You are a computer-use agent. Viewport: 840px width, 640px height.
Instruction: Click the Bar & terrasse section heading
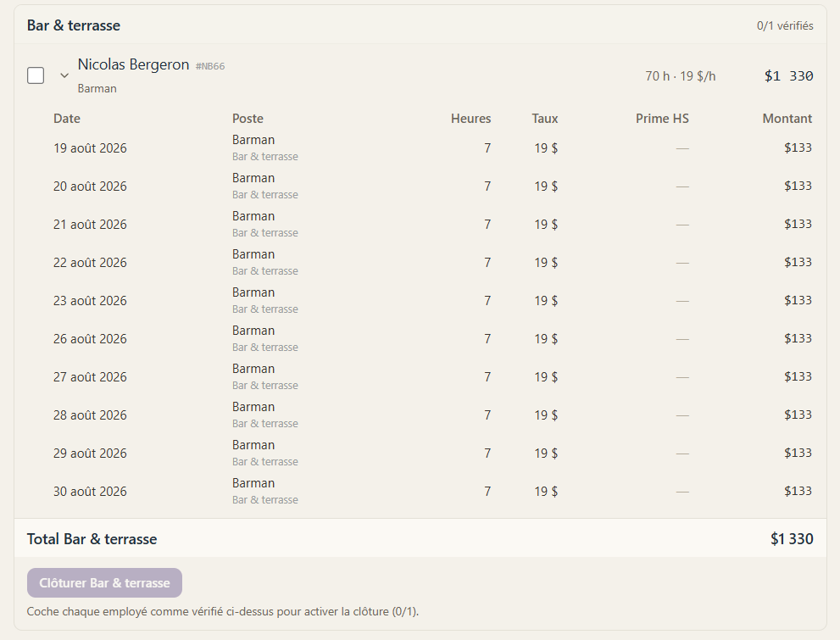click(74, 25)
